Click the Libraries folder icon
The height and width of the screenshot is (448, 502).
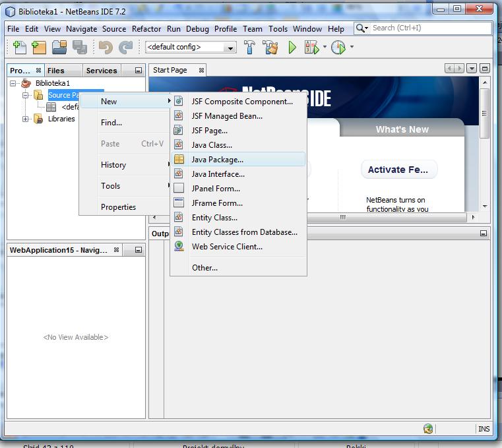tap(38, 119)
